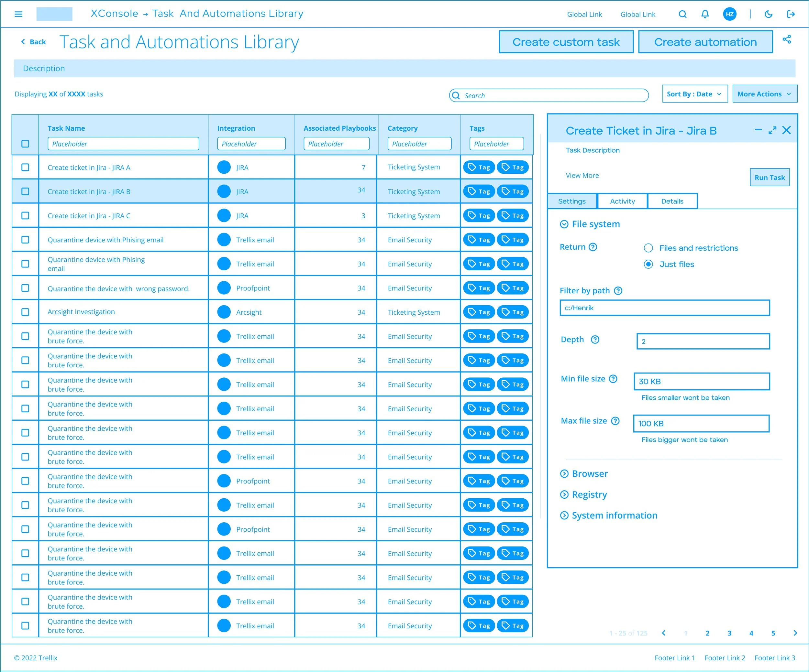
Task: Click the help icon next to Filter by path
Action: pos(618,291)
